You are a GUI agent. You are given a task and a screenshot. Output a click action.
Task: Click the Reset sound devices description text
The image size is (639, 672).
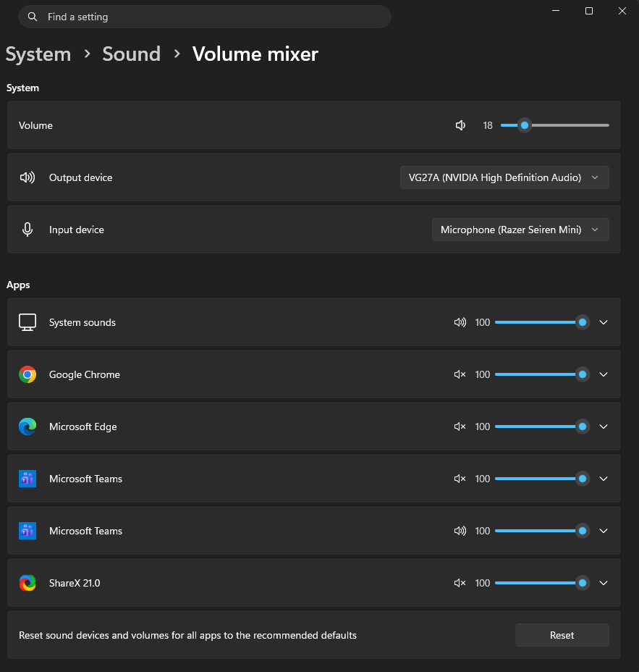(187, 635)
